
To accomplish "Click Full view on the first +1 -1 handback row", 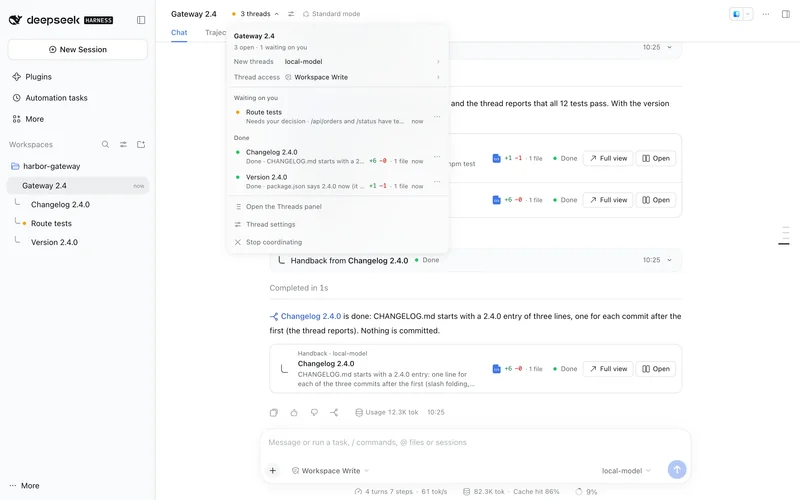I will point(608,158).
